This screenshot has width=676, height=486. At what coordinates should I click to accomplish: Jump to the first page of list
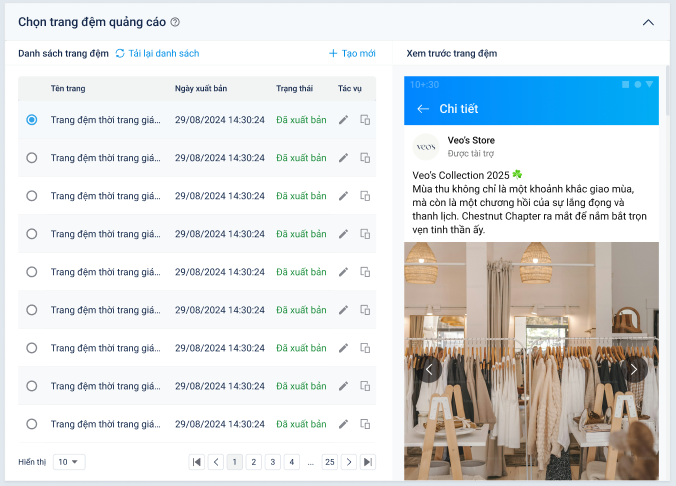point(197,462)
